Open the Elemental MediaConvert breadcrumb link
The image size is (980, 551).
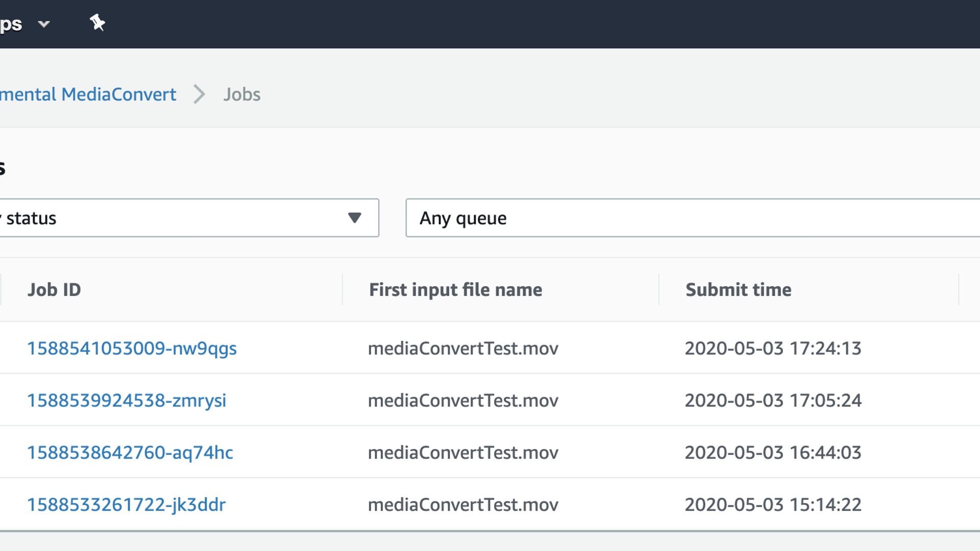tap(88, 94)
